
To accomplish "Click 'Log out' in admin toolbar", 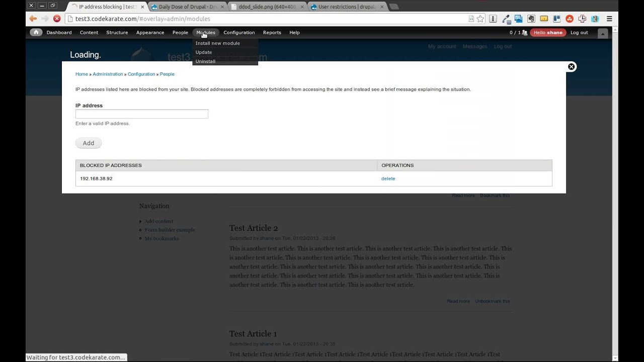I will pyautogui.click(x=579, y=33).
